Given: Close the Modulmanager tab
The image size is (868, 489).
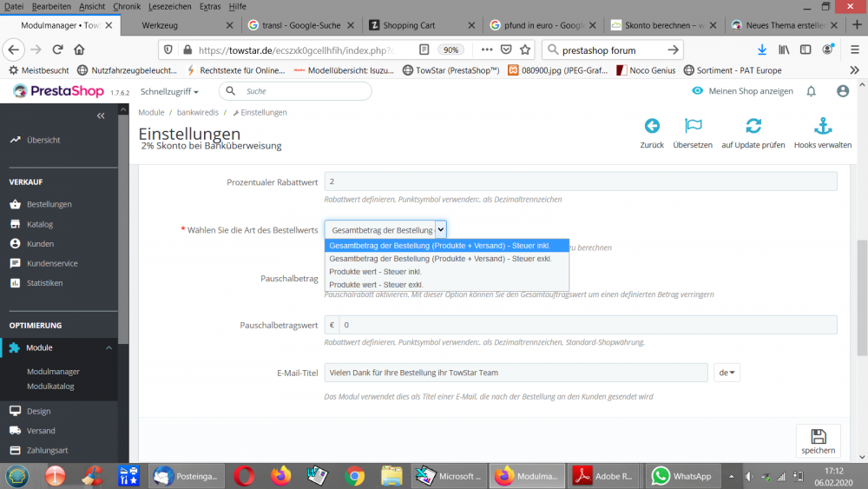Looking at the screenshot, I should (x=109, y=25).
